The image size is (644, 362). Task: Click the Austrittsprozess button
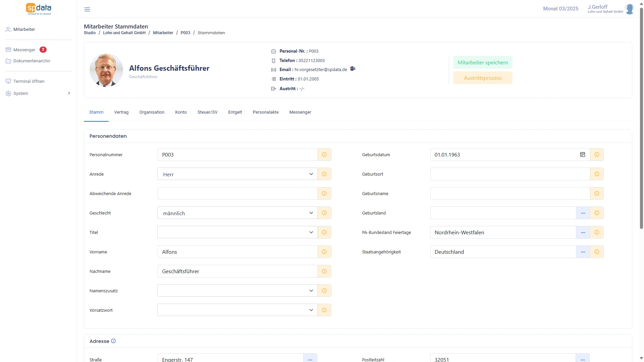point(483,78)
